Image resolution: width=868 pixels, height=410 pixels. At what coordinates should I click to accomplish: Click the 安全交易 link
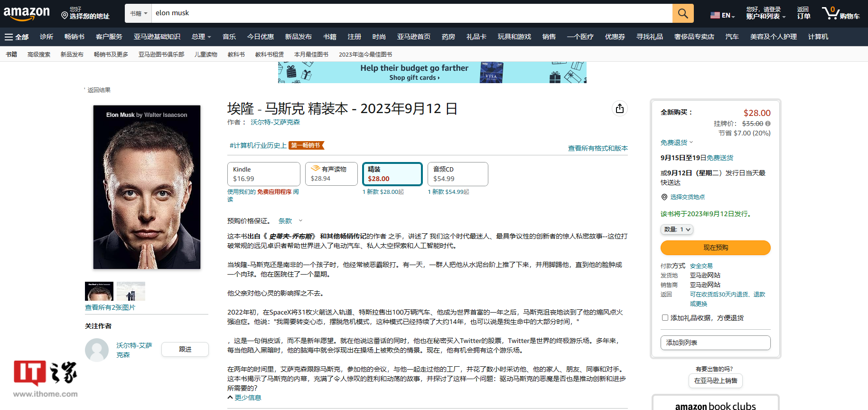(701, 266)
